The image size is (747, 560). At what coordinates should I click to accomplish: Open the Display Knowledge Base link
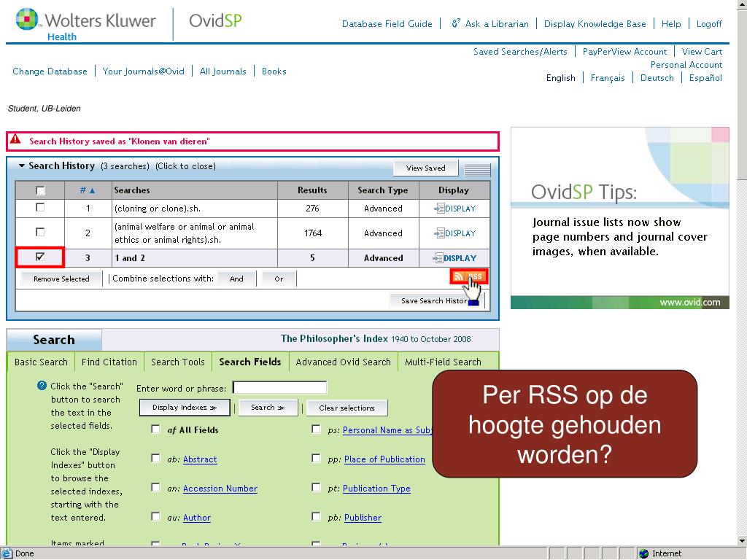[x=595, y=24]
